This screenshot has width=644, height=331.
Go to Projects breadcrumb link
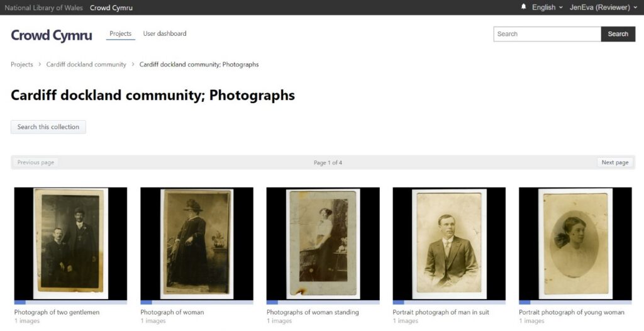[x=22, y=65]
